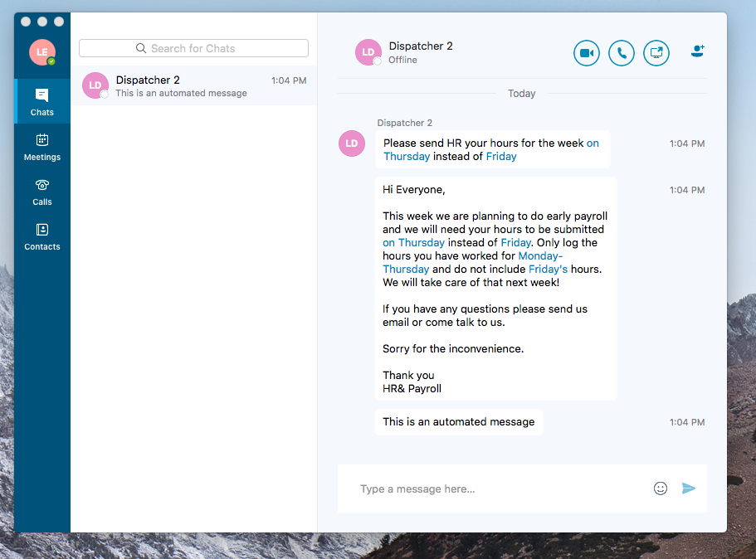Send the message with the arrow icon

coord(689,489)
